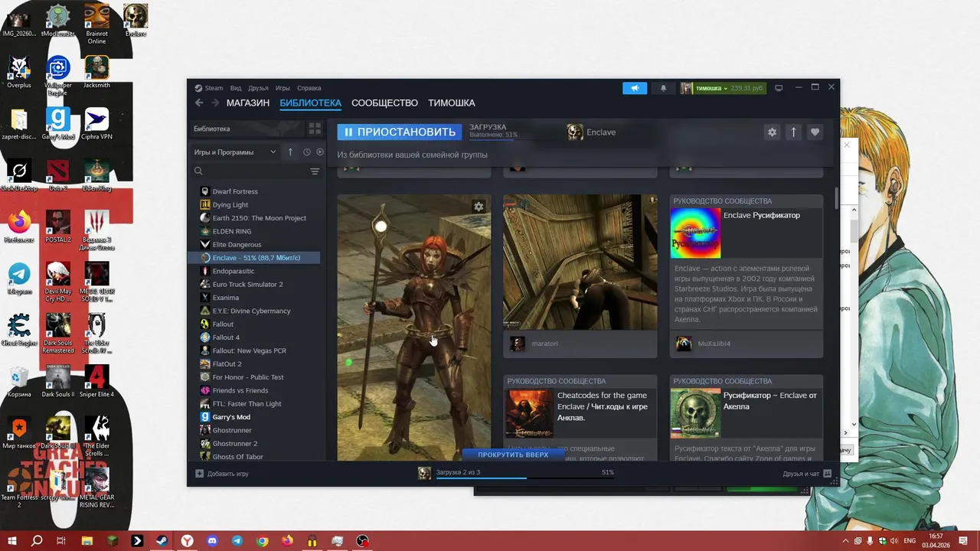Open the Вид menu

[x=236, y=88]
